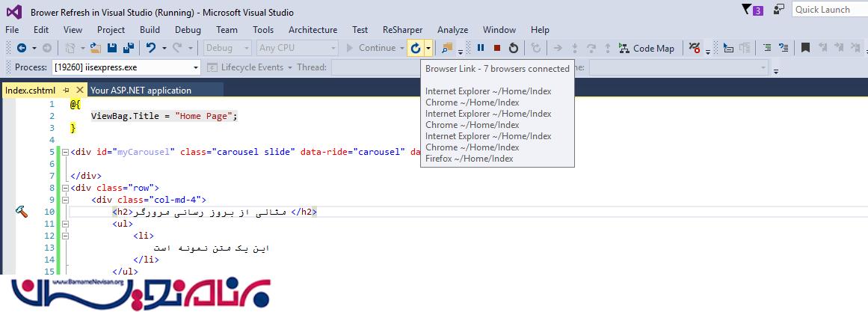Screen dimensions: 868x312
Task: Toggle pin on Index.cshtml tab
Action: [x=66, y=90]
